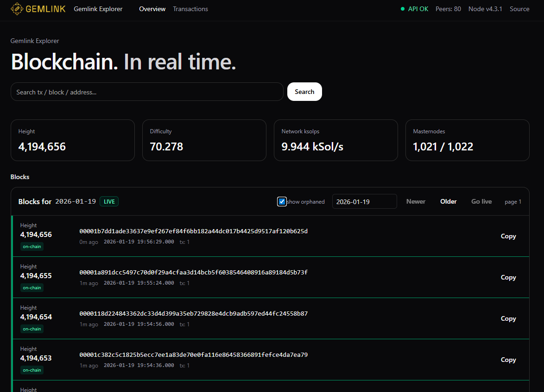Click the LIVE indicator badge
Screen dimensions: 544x392
108,201
